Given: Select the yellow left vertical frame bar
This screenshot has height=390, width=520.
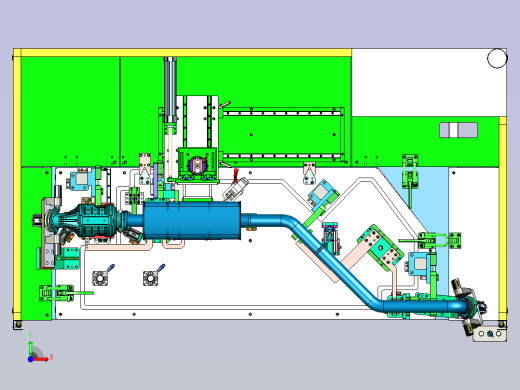Looking at the screenshot, I should [17, 185].
